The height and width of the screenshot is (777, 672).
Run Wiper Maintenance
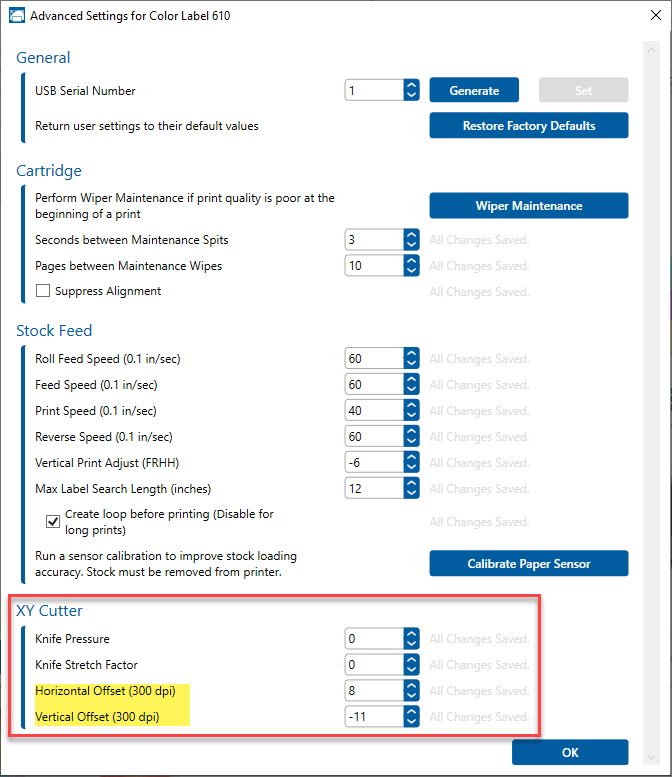(x=529, y=206)
